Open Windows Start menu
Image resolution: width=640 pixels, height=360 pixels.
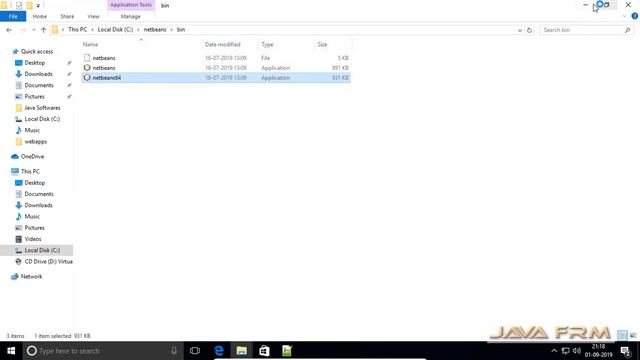(x=11, y=351)
